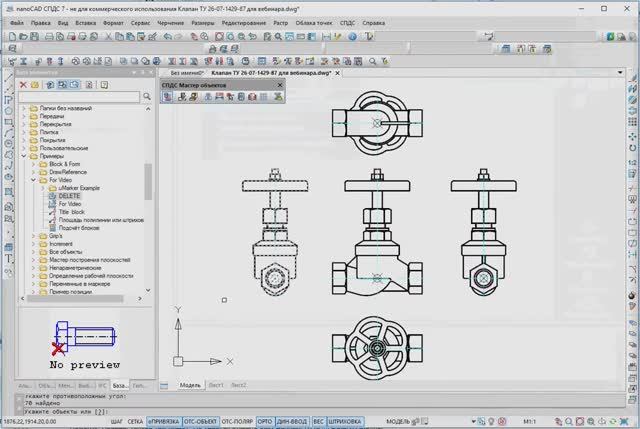
Task: Close the Клапан dwg document tab
Action: point(338,73)
